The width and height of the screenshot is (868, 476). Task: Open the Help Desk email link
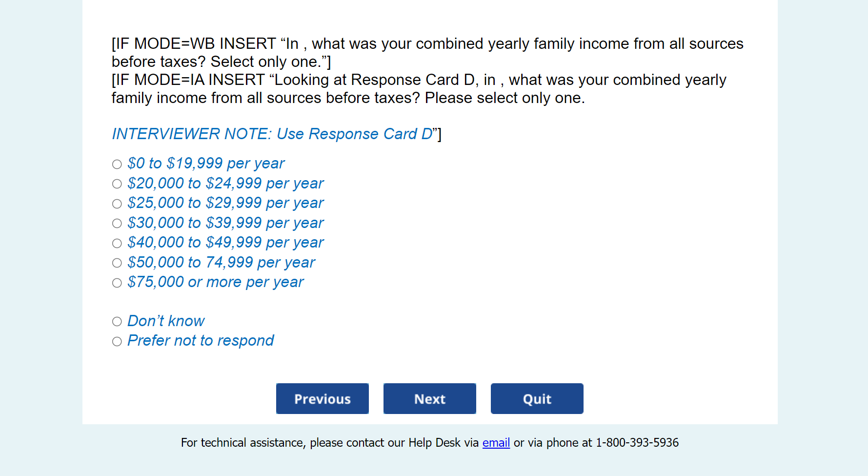tap(496, 443)
